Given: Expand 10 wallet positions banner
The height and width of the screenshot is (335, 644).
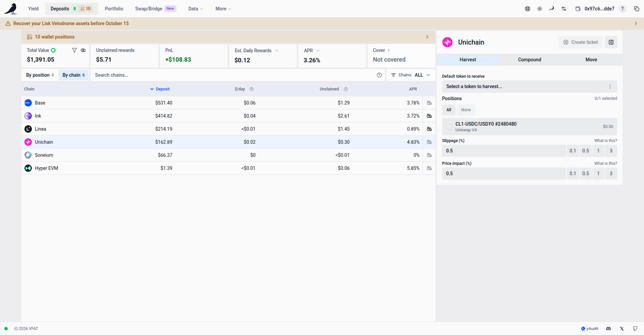Looking at the screenshot, I should point(228,37).
